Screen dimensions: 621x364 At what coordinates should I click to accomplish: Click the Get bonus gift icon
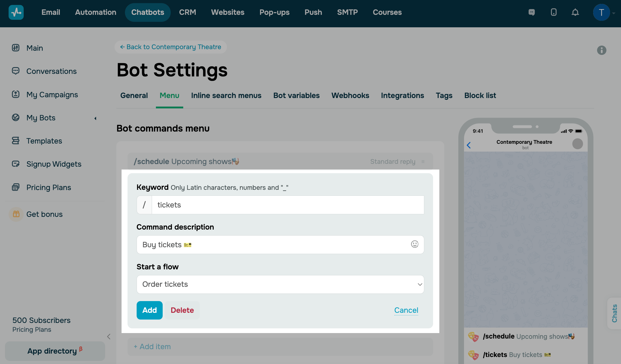[16, 214]
